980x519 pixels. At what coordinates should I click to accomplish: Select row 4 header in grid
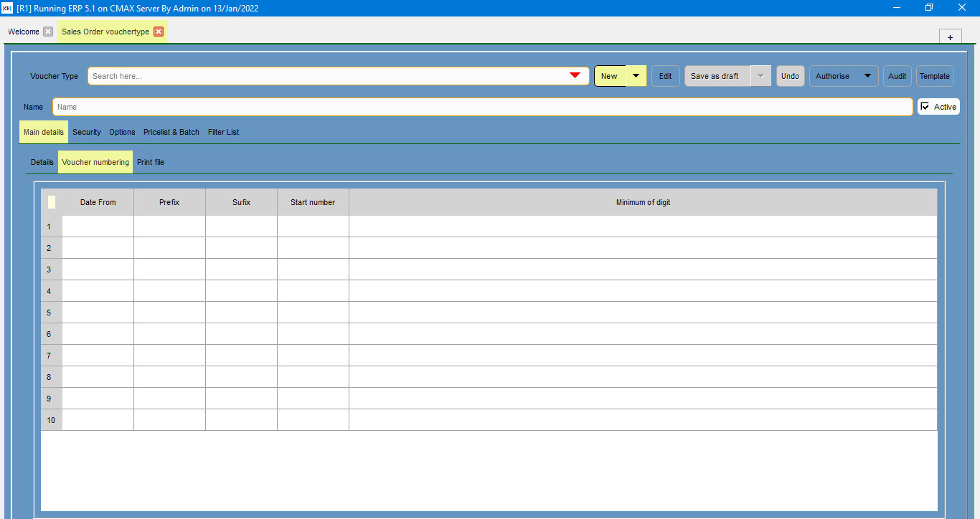point(52,291)
